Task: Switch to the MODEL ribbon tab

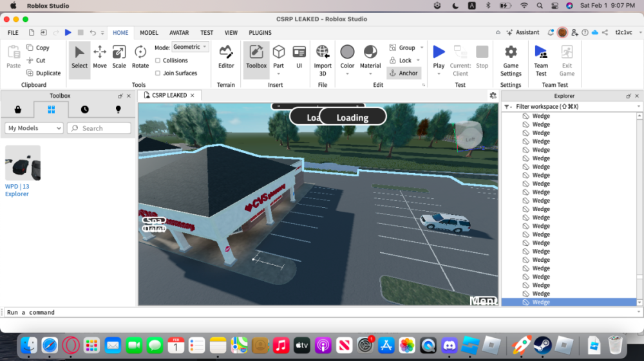Action: (149, 32)
